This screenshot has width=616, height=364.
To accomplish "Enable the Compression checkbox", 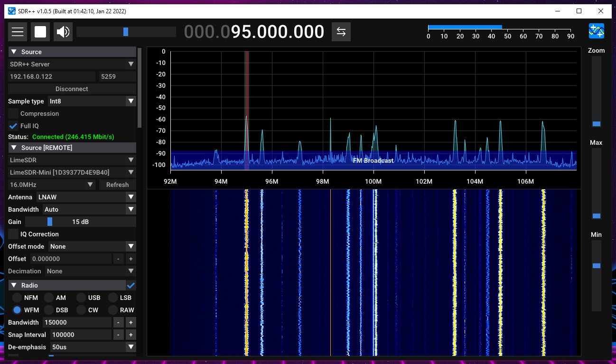I will pos(13,113).
